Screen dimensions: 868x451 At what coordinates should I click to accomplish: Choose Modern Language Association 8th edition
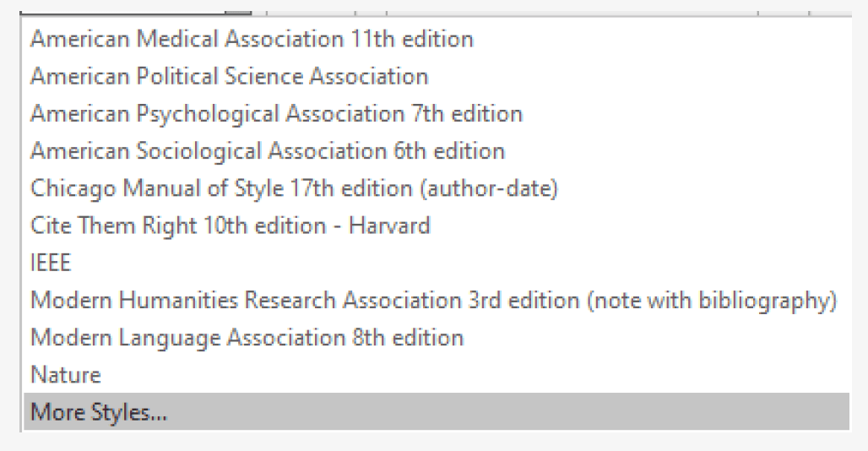tap(247, 338)
